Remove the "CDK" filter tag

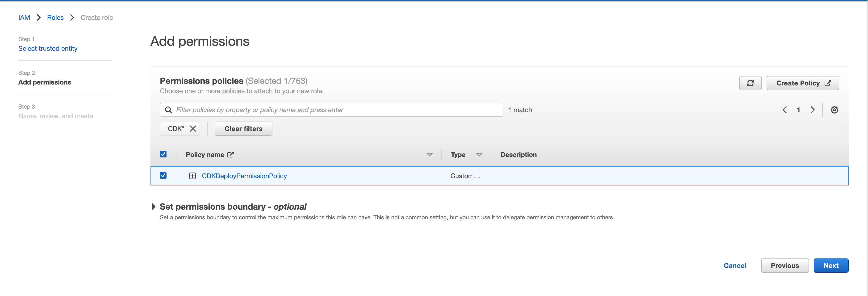[x=193, y=129]
